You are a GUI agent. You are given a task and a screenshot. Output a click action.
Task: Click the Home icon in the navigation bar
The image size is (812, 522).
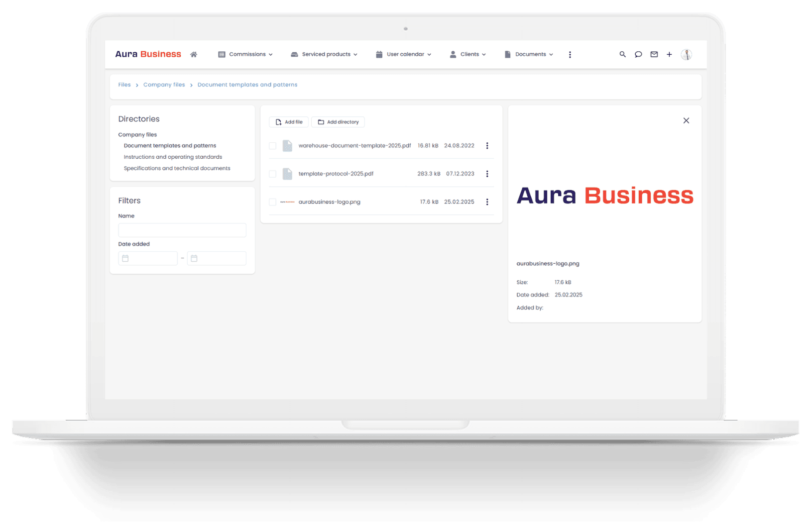(194, 54)
